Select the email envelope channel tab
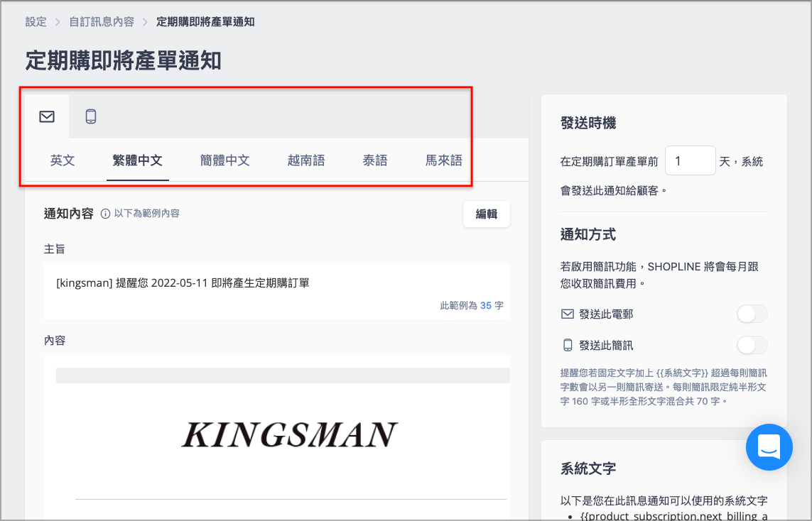Image resolution: width=812 pixels, height=521 pixels. click(x=47, y=116)
